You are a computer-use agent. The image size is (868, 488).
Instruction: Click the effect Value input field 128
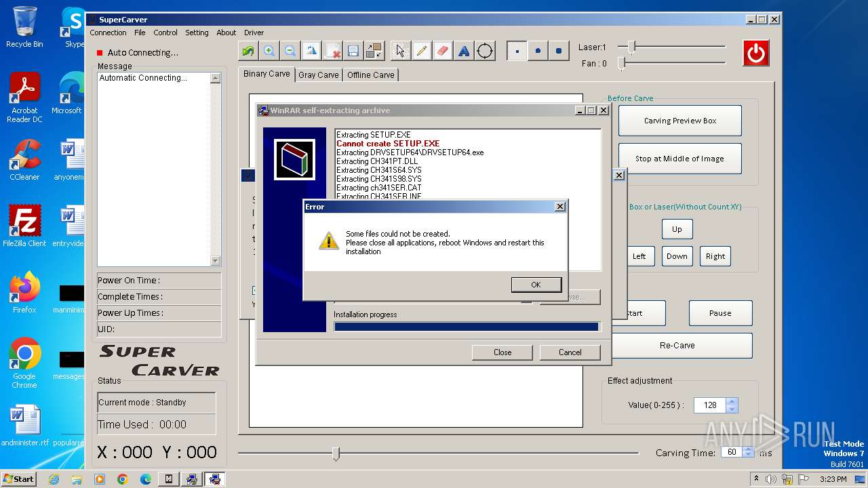tap(710, 405)
